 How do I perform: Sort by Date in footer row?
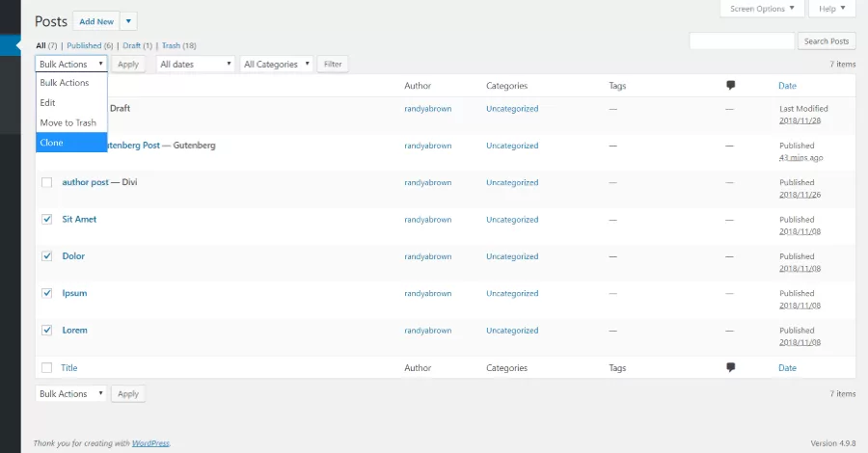pyautogui.click(x=787, y=368)
